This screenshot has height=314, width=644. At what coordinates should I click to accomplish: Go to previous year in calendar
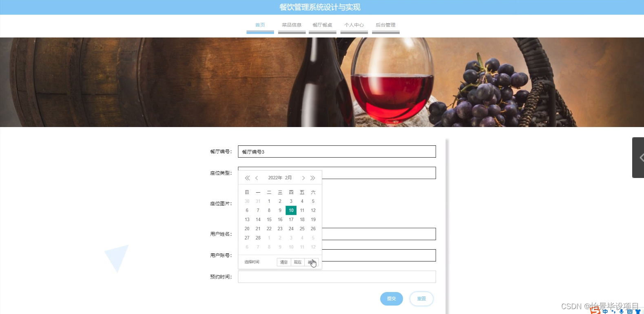click(x=247, y=178)
